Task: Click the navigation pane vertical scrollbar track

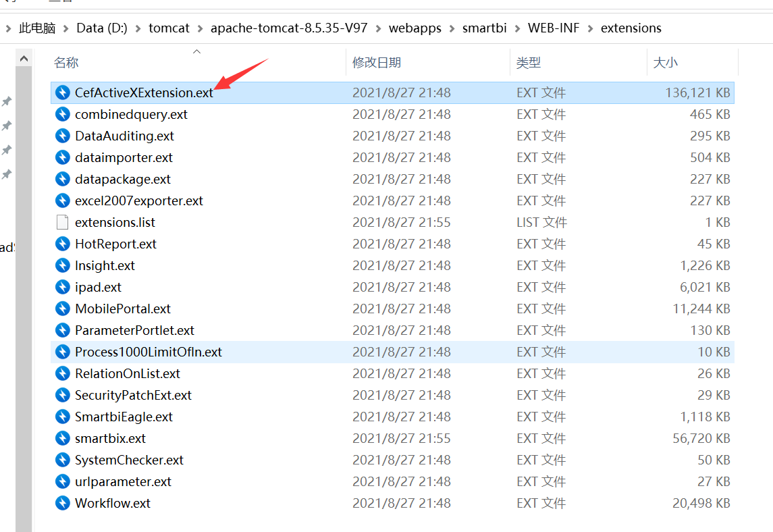Action: click(x=24, y=299)
